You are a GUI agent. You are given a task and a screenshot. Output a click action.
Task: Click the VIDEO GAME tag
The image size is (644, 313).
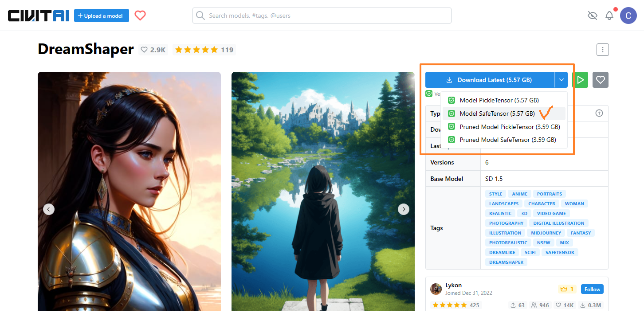click(x=551, y=213)
